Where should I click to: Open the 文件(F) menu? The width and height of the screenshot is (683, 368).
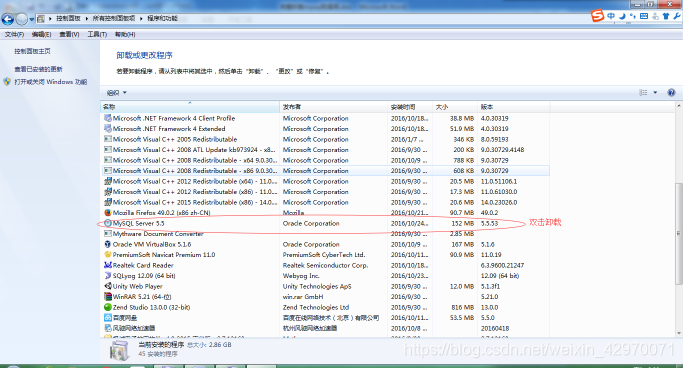pyautogui.click(x=14, y=34)
